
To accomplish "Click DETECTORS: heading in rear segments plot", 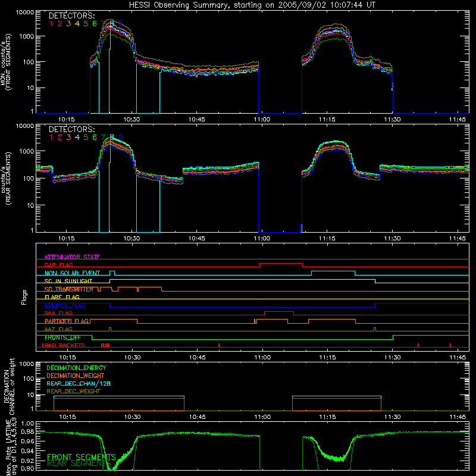I will tap(72, 129).
